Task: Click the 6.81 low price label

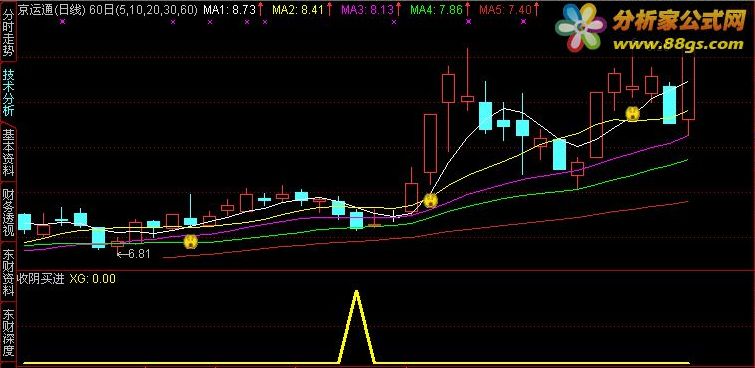Action: pyautogui.click(x=134, y=254)
